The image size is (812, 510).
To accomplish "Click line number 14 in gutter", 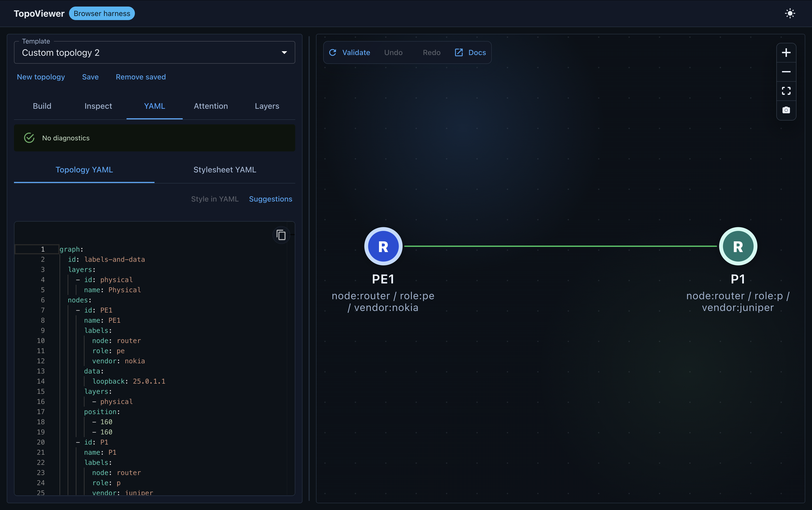I will 41,381.
